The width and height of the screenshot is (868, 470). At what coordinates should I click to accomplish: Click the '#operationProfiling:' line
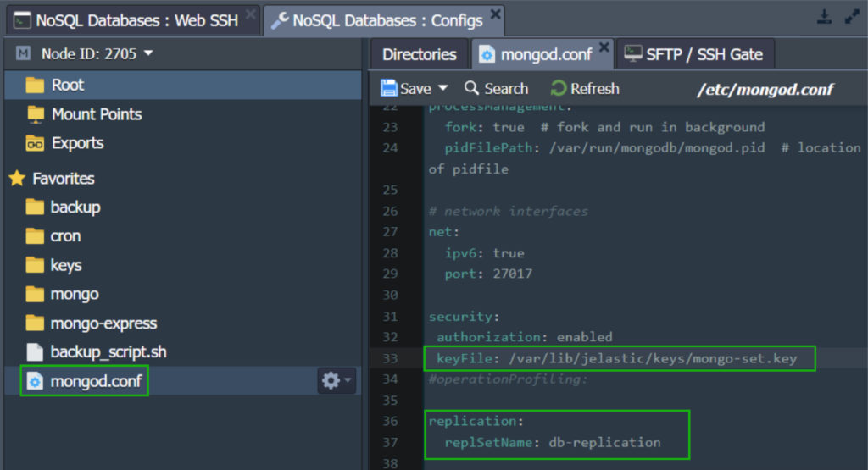tap(508, 379)
